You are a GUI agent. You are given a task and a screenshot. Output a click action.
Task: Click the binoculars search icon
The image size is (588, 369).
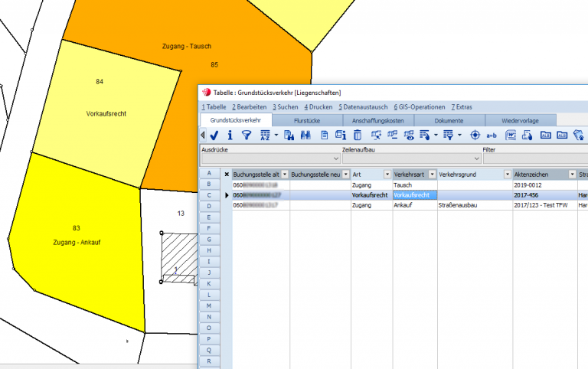click(306, 135)
